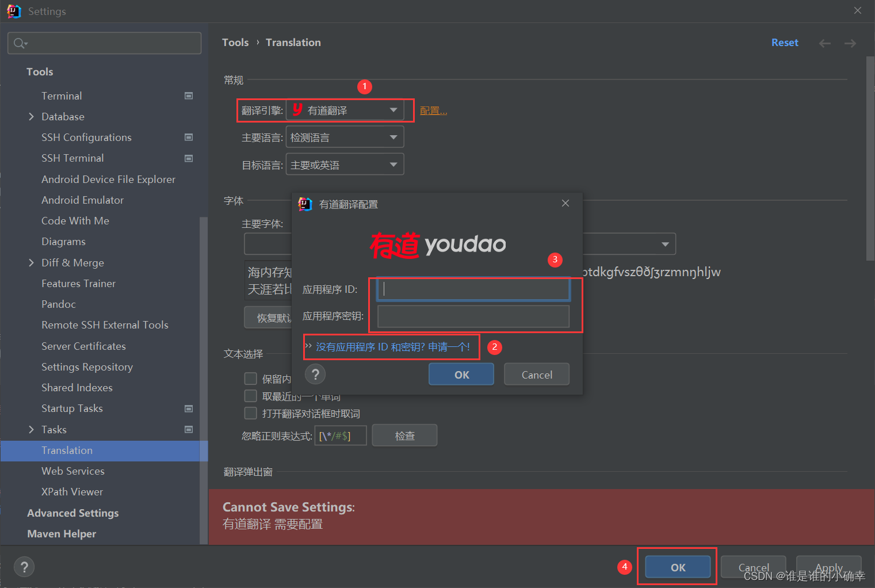Focus the 应用程序 ID input field
The image size is (875, 588).
pyautogui.click(x=473, y=289)
